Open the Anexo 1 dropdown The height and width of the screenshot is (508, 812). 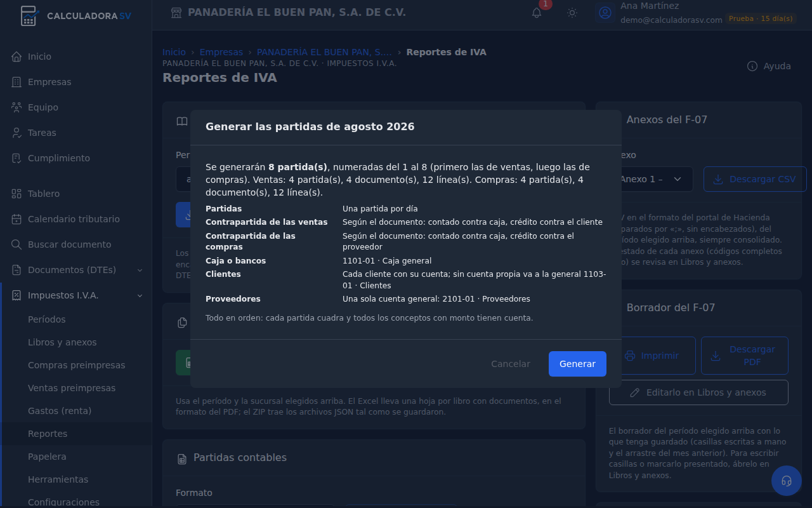[651, 179]
